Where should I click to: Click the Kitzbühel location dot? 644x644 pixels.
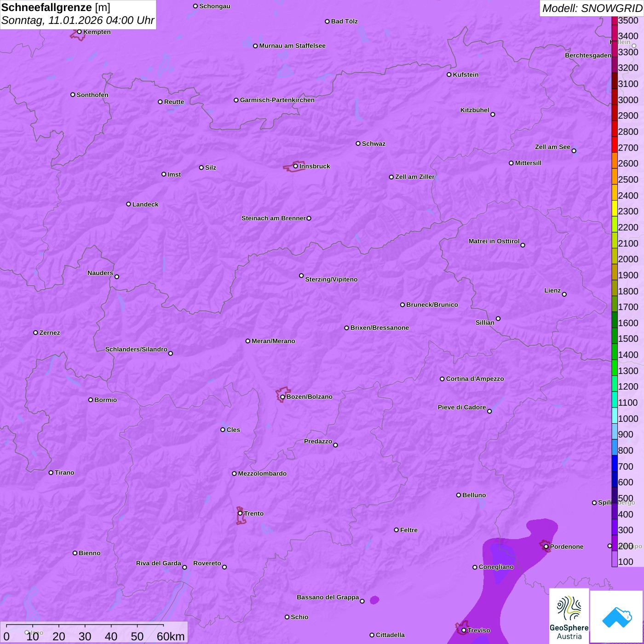[493, 115]
